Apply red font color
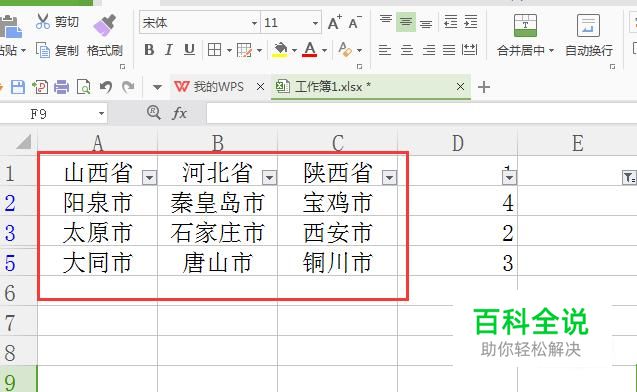The image size is (637, 392). tap(310, 50)
